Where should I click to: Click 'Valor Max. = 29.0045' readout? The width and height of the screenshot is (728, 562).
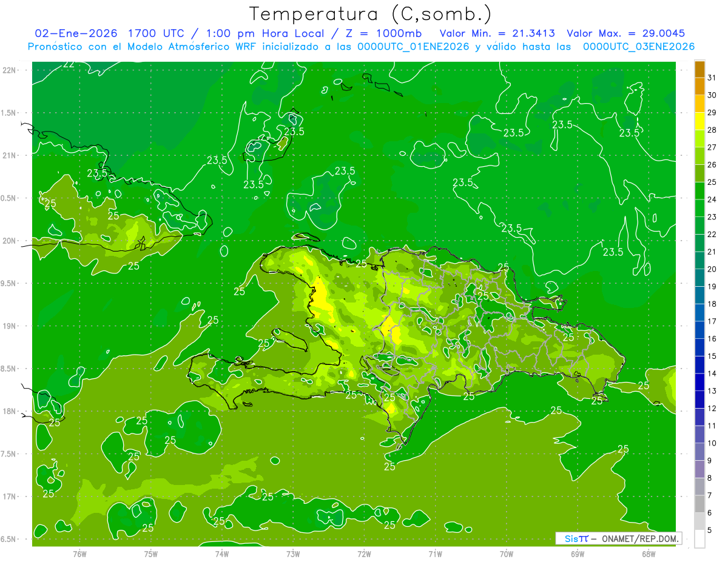625,33
